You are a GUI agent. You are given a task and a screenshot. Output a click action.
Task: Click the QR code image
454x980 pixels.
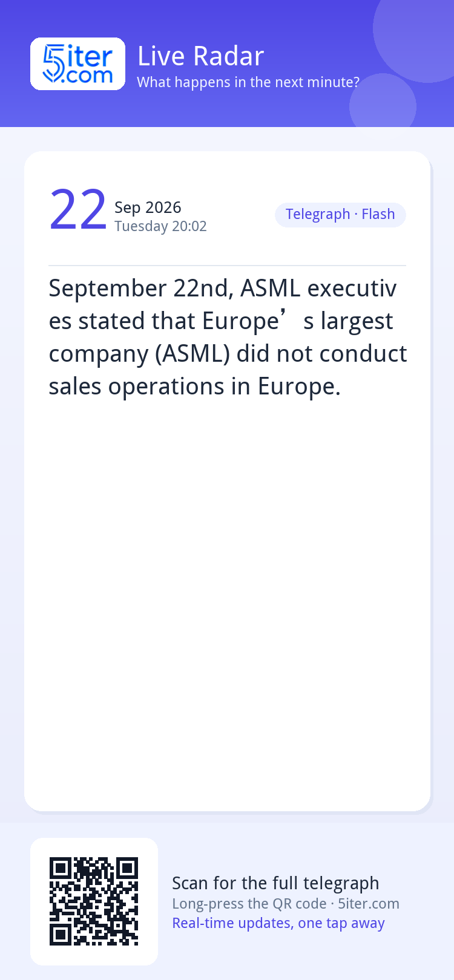pos(94,901)
